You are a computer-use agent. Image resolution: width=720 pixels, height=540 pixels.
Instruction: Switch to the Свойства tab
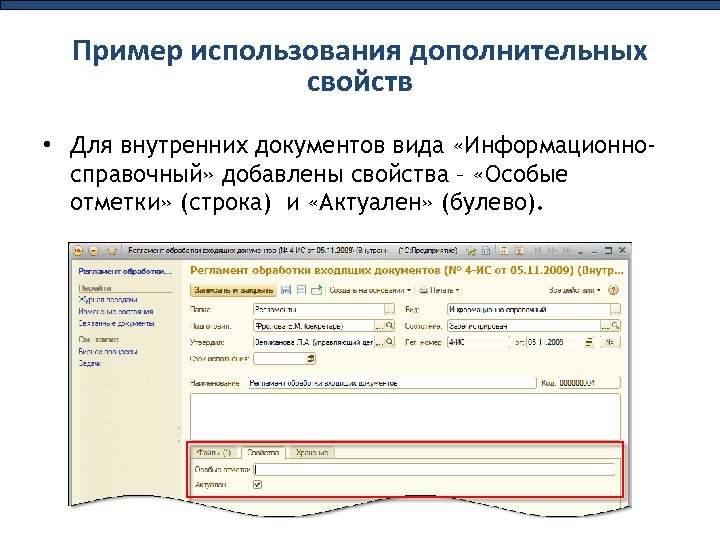(263, 453)
